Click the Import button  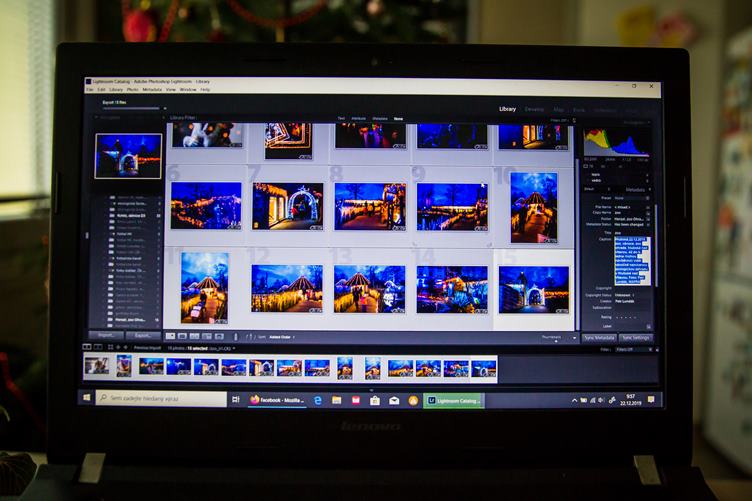pyautogui.click(x=106, y=336)
